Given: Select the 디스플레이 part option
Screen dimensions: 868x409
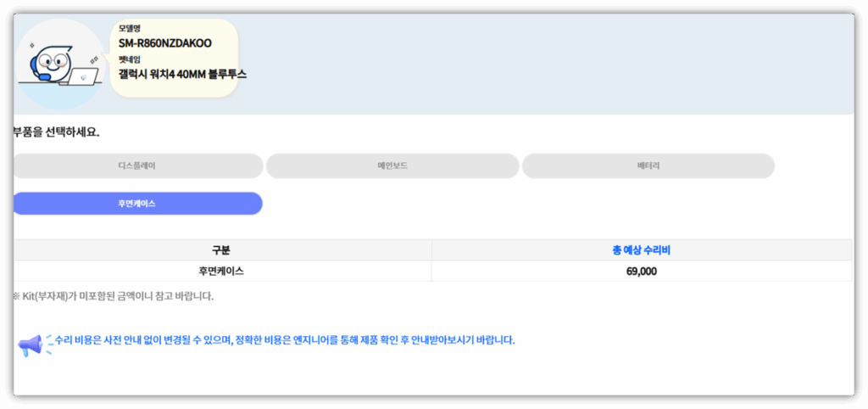Looking at the screenshot, I should 137,166.
